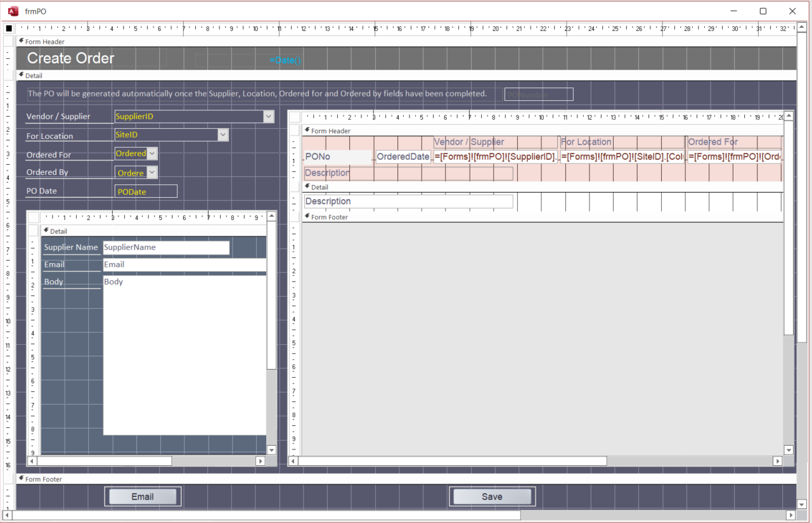The image size is (812, 523).
Task: Select the PONo field in the subform header
Action: point(338,157)
